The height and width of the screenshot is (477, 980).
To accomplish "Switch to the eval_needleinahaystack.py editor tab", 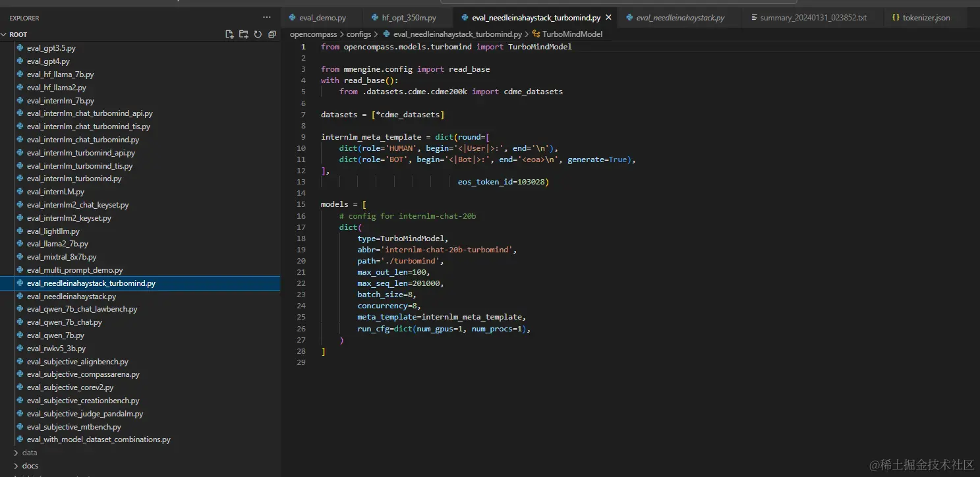I will 680,18.
